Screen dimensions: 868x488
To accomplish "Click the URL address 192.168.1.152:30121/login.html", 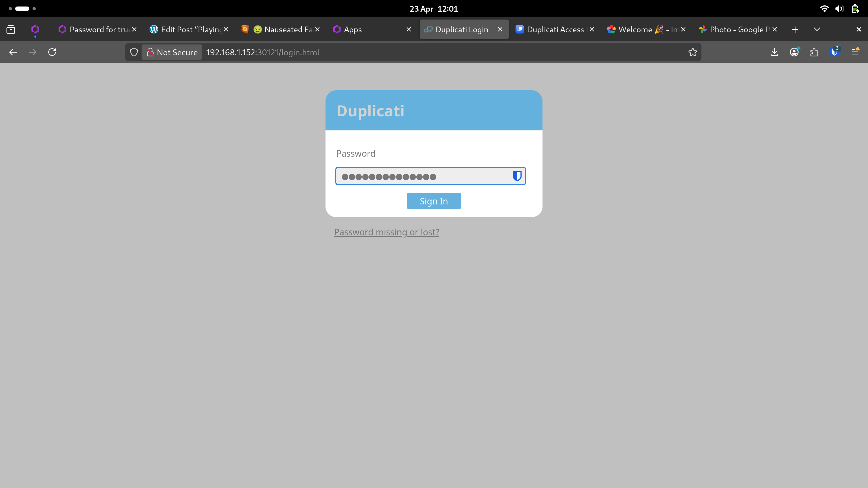I will pyautogui.click(x=263, y=52).
